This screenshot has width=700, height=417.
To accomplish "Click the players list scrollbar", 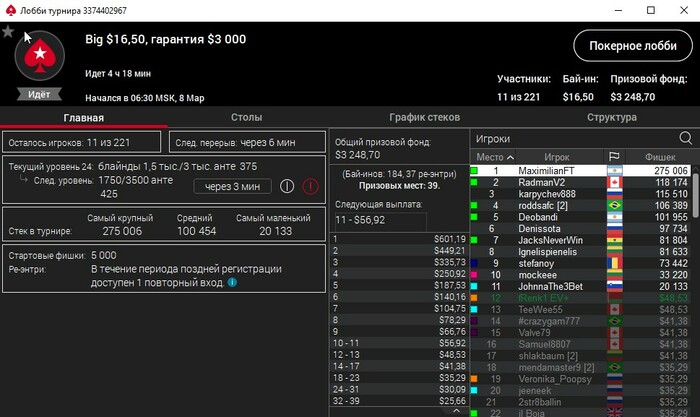I will pyautogui.click(x=696, y=196).
